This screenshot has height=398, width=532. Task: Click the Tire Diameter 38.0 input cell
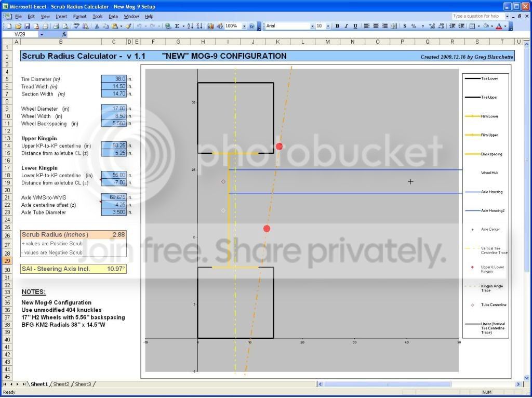click(x=114, y=79)
